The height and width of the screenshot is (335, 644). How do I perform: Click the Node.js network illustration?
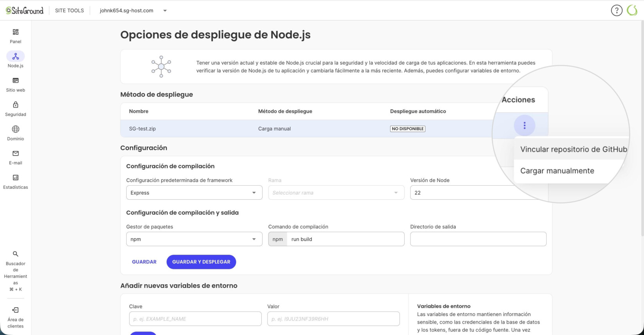(161, 66)
